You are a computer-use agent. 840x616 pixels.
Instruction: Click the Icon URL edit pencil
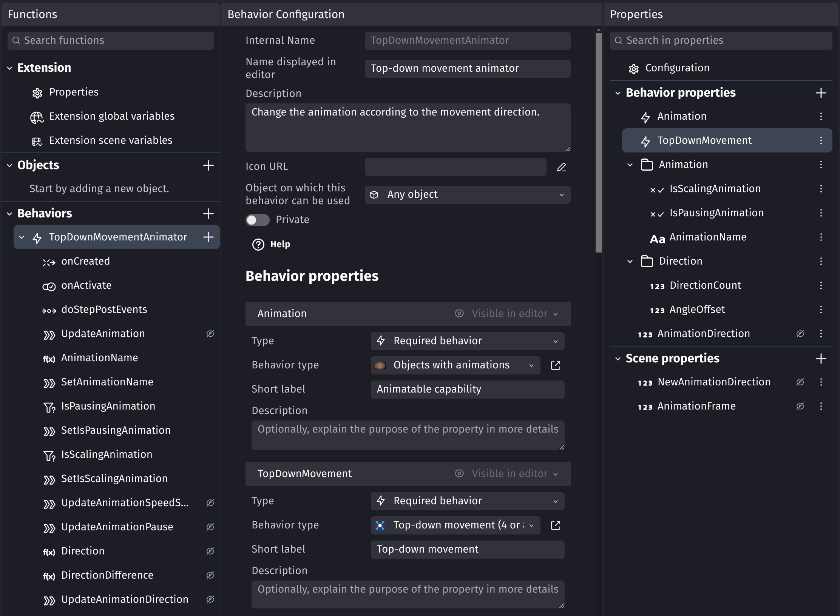tap(562, 167)
